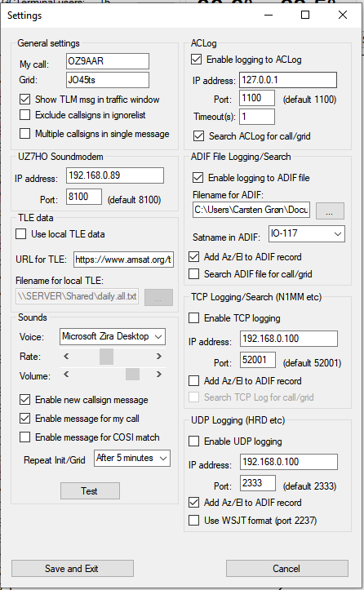
Task: Click the My call input field
Action: point(108,61)
